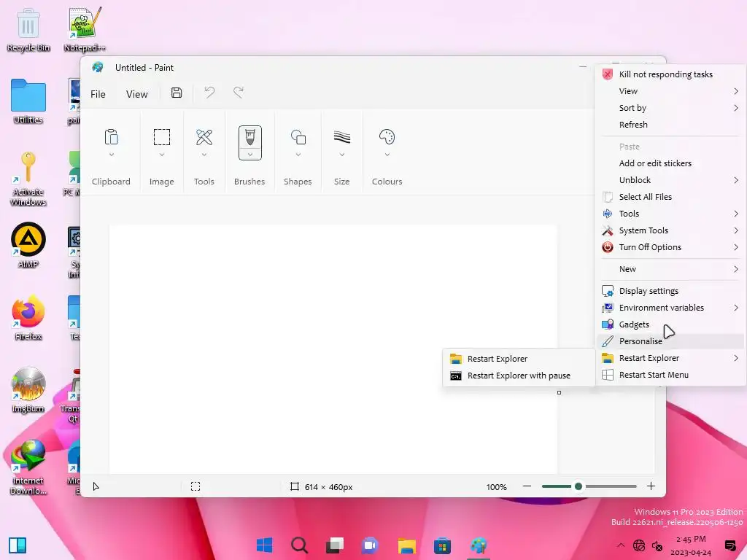Screen dimensions: 747x560
Task: Expand the Image dropdown chevron
Action: pos(162,155)
